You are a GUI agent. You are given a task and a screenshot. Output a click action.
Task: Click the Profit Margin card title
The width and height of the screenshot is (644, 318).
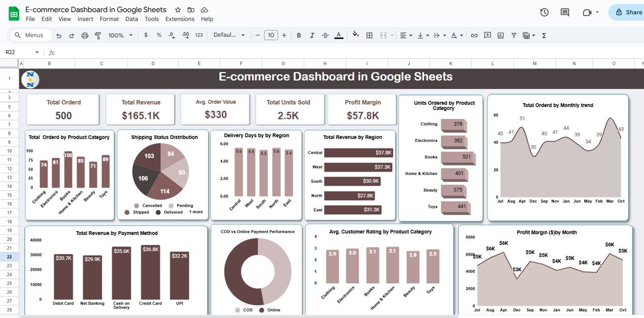[363, 102]
